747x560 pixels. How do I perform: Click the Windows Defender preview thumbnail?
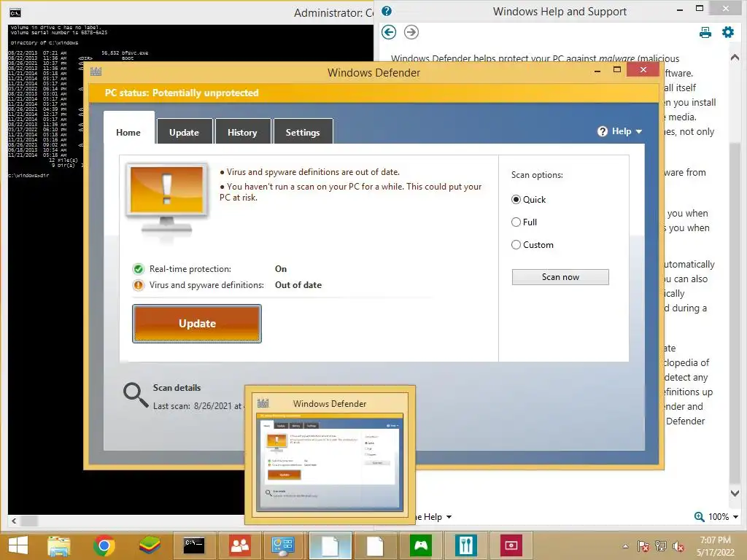pos(330,462)
